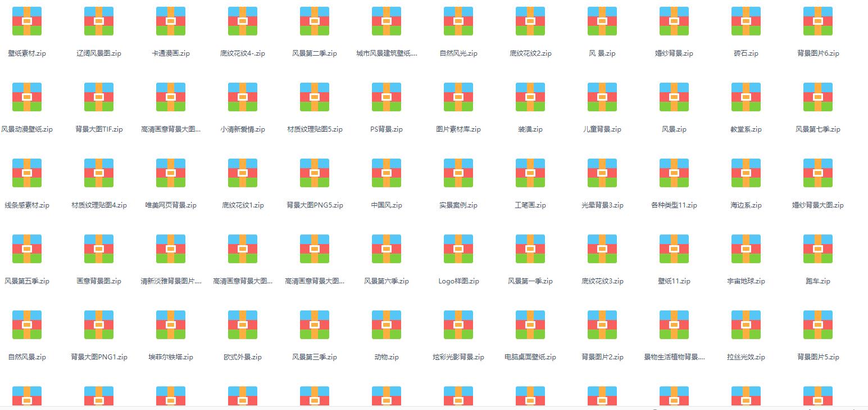Select the 卡通漫画.zip archive icon
The height and width of the screenshot is (410, 868).
click(171, 21)
